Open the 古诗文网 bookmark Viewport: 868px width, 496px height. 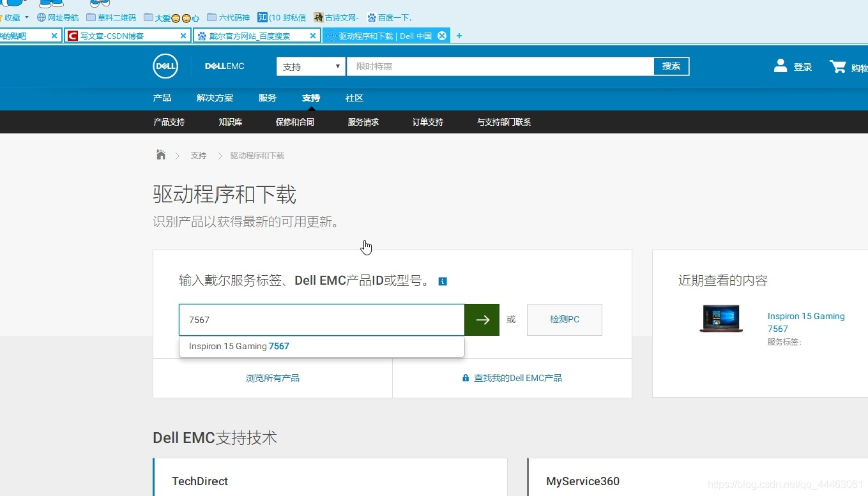point(336,18)
